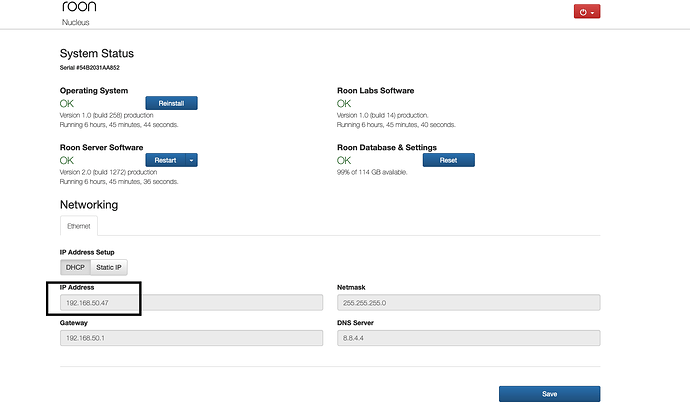
Task: Click Operating System OK status
Action: coord(67,103)
